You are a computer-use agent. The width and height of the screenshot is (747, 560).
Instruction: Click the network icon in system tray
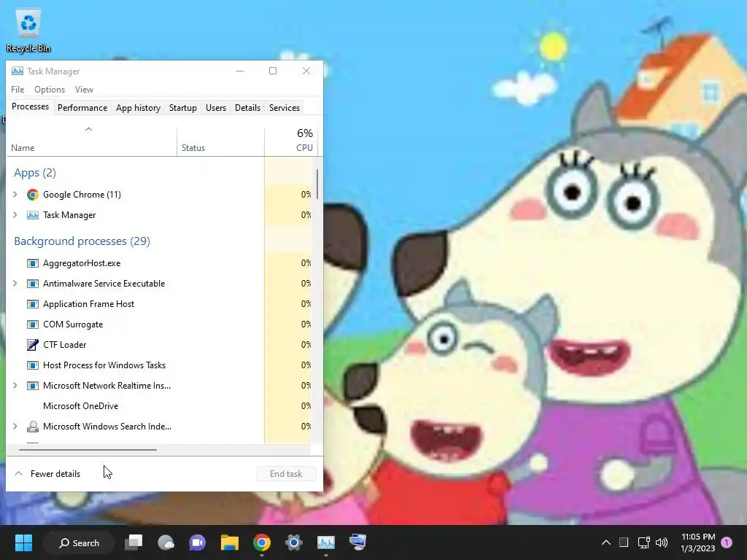[x=643, y=542]
